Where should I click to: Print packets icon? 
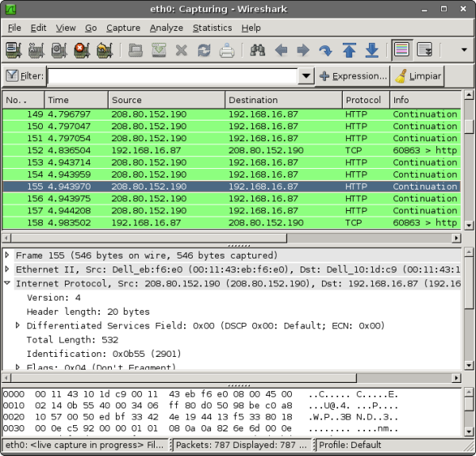point(227,50)
